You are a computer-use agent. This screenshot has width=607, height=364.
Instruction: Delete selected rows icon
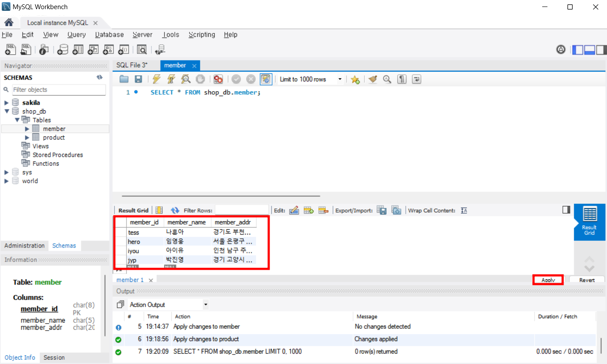323,210
